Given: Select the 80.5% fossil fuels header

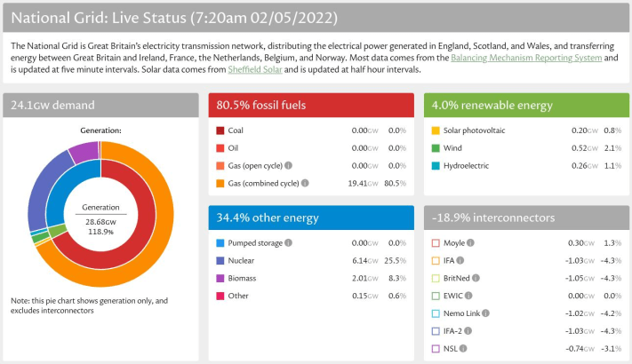Looking at the screenshot, I should tap(311, 105).
